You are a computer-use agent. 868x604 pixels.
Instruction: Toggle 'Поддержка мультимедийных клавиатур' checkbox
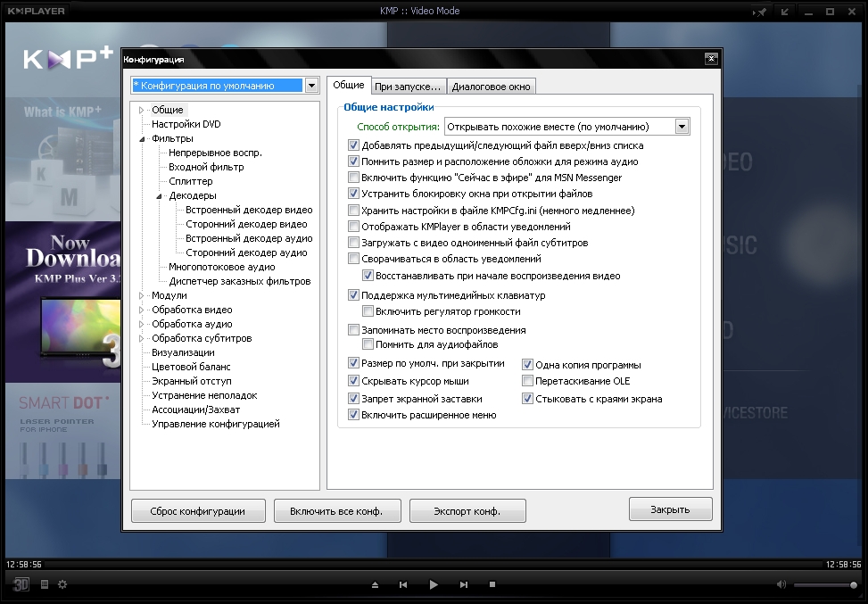[x=353, y=295]
